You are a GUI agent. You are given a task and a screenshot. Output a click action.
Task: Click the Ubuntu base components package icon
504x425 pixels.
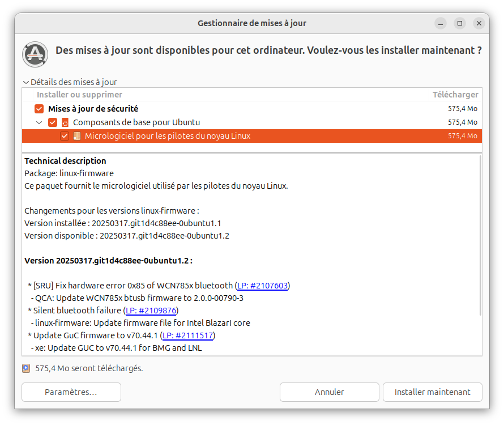pyautogui.click(x=65, y=122)
